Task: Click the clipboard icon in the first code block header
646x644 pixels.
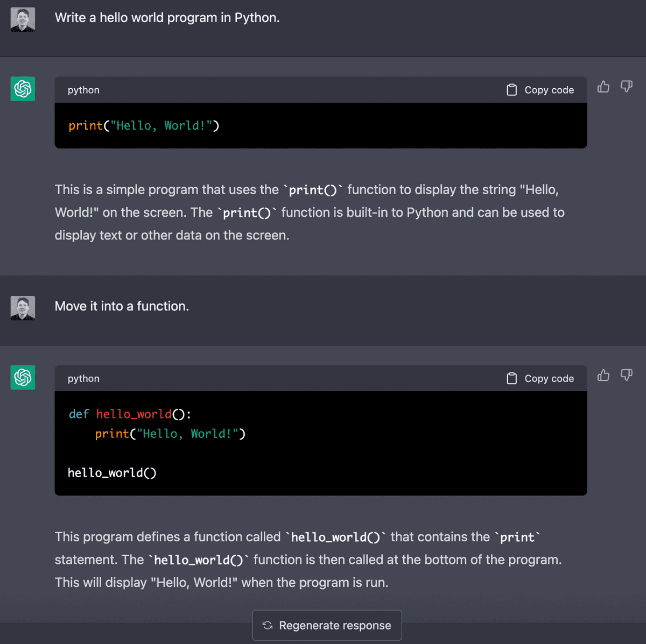Action: coord(511,89)
